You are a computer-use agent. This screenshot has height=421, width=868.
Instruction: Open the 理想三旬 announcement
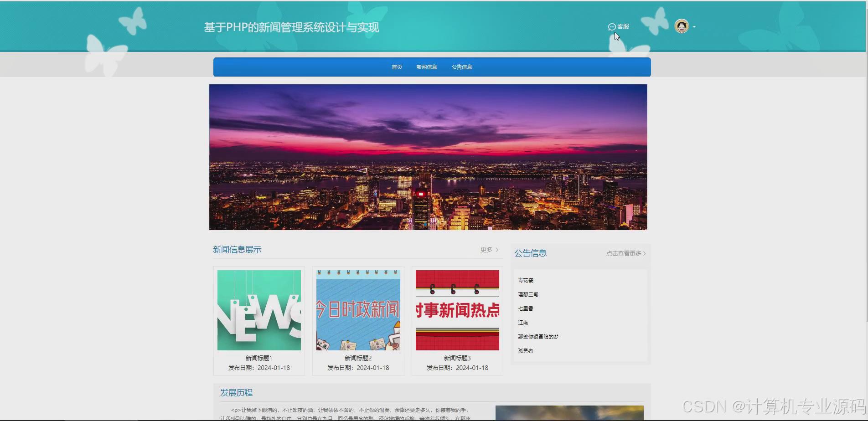click(x=528, y=294)
